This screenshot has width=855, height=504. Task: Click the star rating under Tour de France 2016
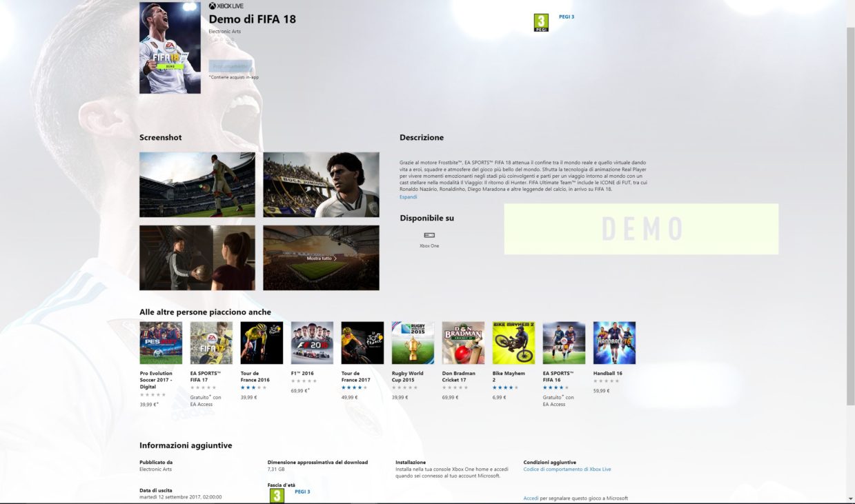253,387
